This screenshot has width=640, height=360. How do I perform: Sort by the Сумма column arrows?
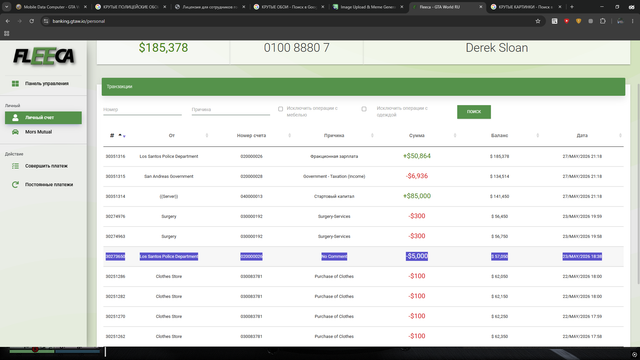[455, 136]
